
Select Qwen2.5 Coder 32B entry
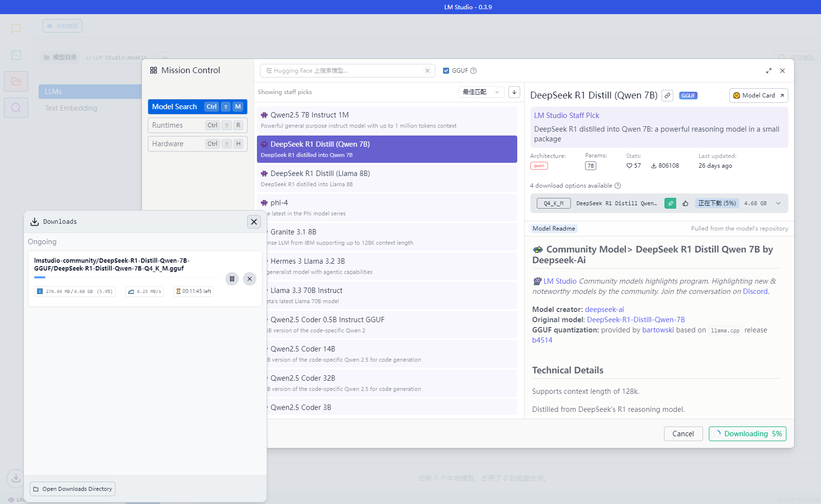tap(392, 383)
